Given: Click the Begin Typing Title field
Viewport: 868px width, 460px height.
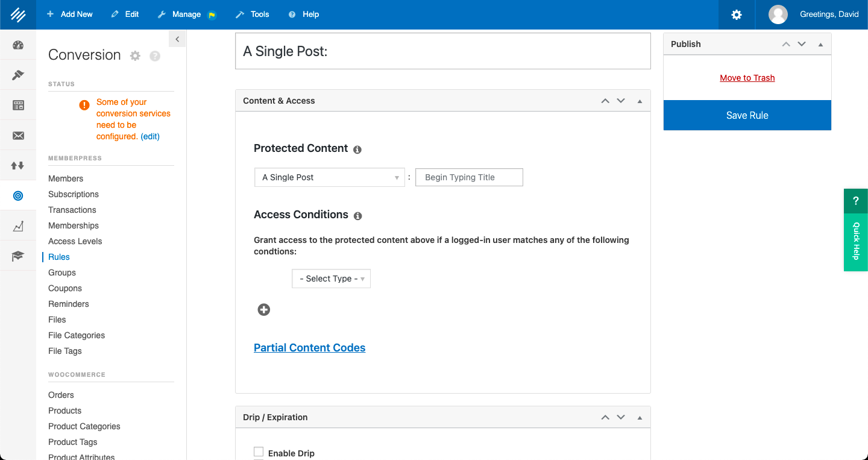Looking at the screenshot, I should point(469,177).
